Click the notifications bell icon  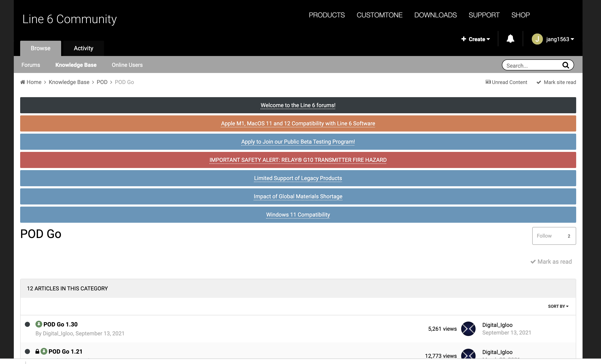[510, 39]
